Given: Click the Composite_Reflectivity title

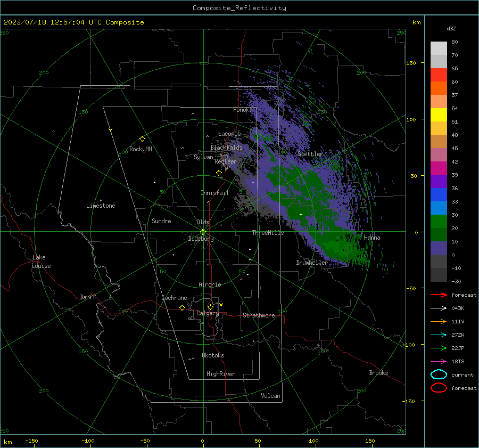Looking at the screenshot, I should click(239, 8).
